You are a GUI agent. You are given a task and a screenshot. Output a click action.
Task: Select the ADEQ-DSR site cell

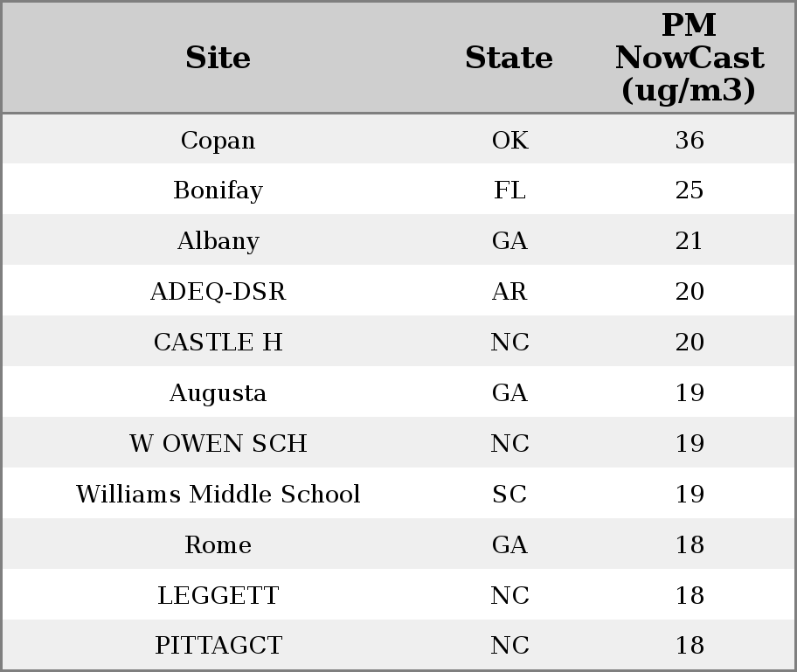(x=218, y=292)
